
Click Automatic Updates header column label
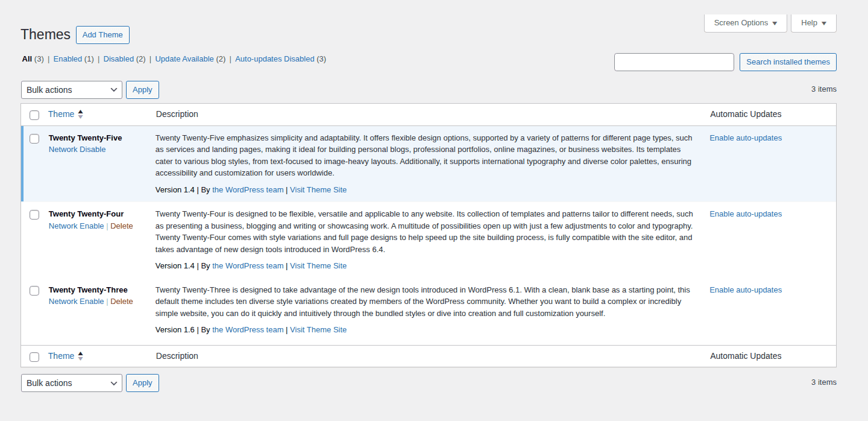(x=746, y=114)
